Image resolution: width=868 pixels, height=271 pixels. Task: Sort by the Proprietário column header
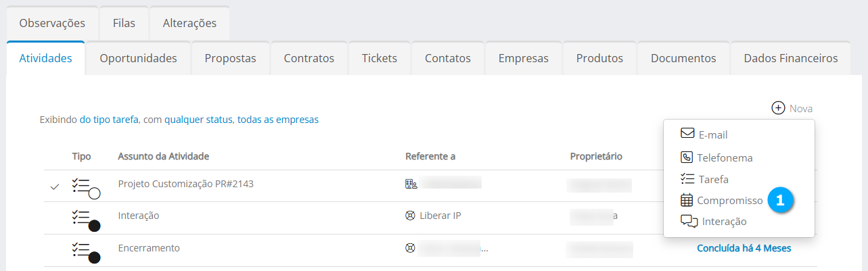[596, 156]
